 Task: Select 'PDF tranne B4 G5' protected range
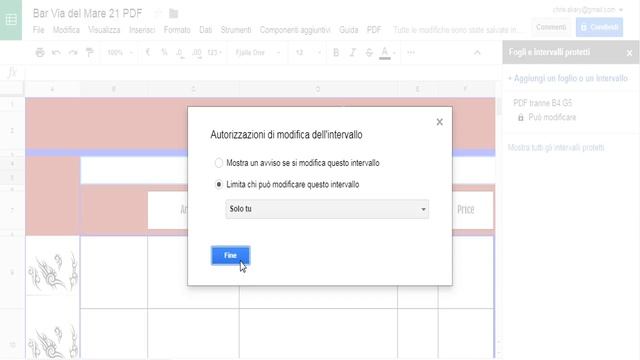pos(543,103)
